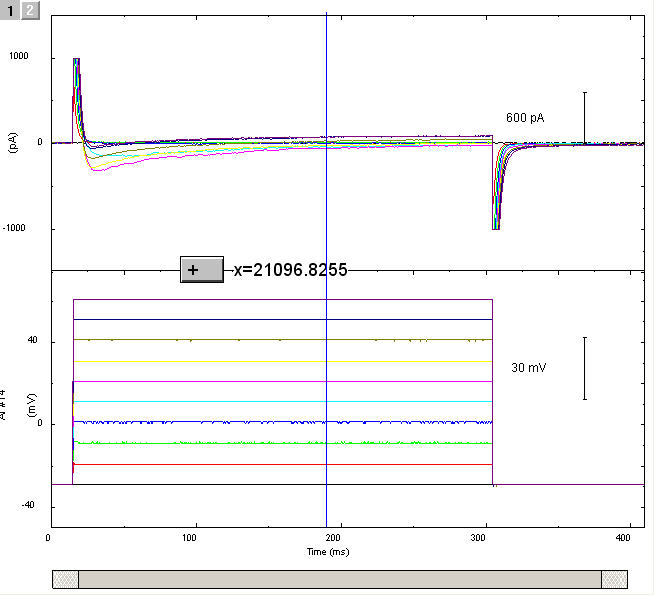Click the right hatched scrollbar handle
Viewport: 655px width, 596px height.
(614, 580)
